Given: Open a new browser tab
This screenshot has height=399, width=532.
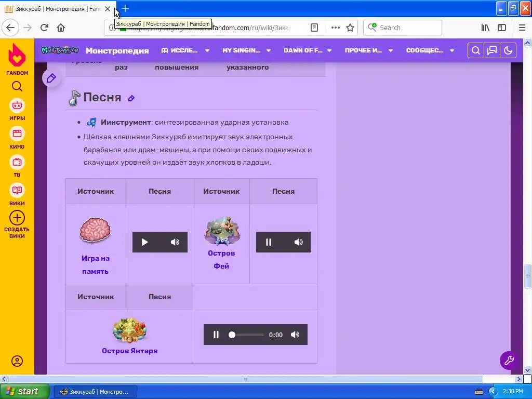Looking at the screenshot, I should point(125,8).
